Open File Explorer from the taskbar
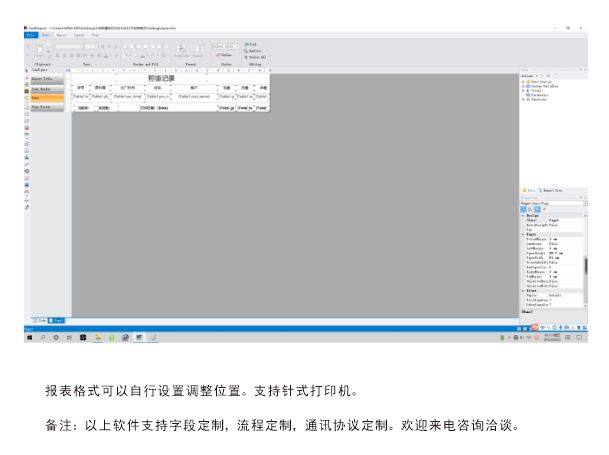 tap(98, 338)
